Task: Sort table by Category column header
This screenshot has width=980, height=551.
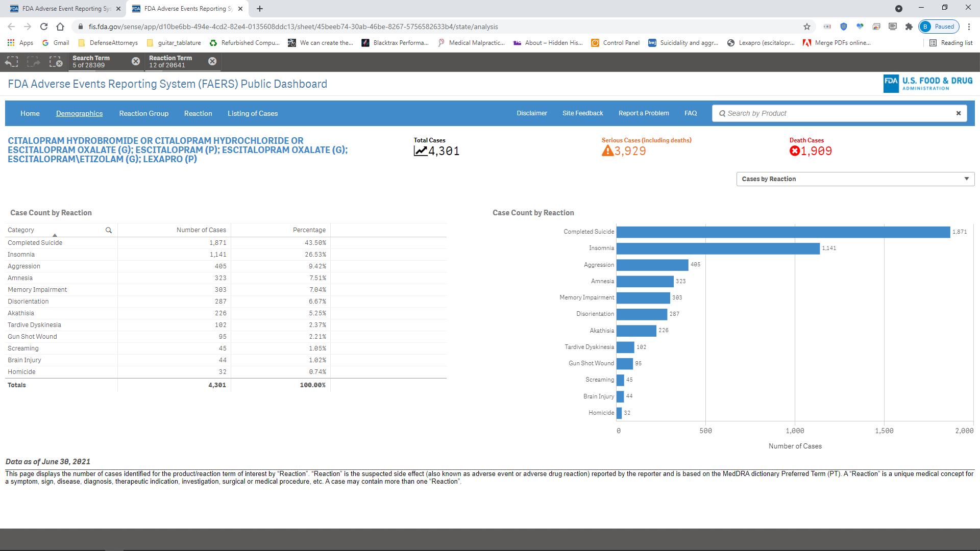Action: click(x=21, y=230)
